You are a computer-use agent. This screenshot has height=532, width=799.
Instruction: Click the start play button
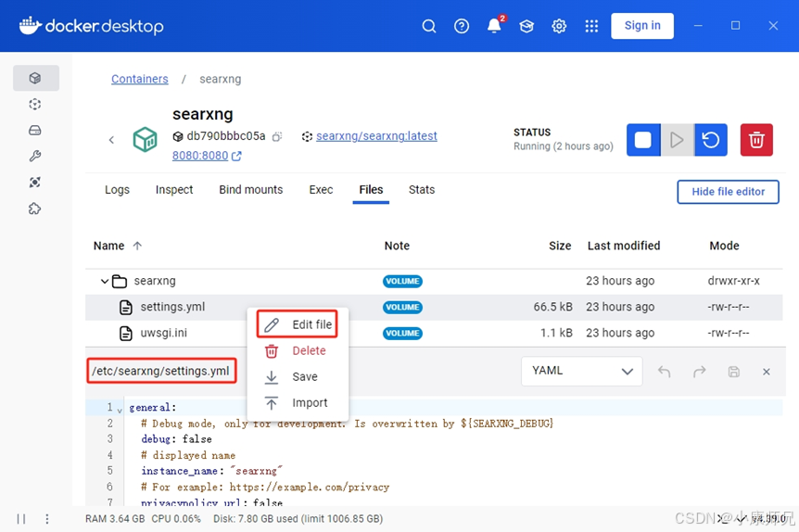click(677, 140)
